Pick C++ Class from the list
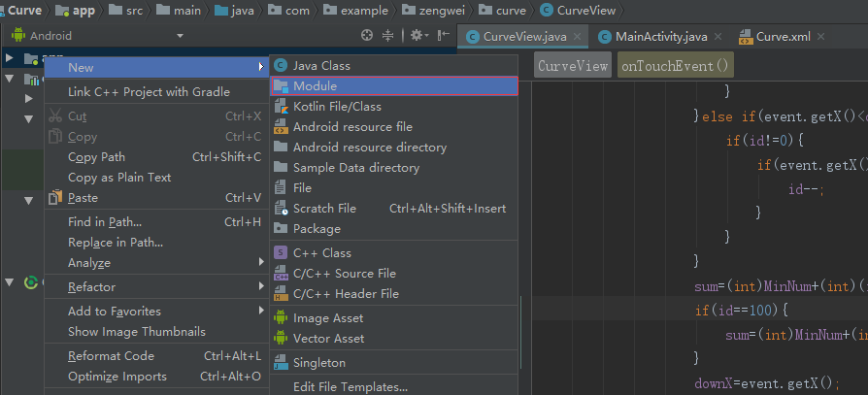This screenshot has height=395, width=868. [322, 253]
